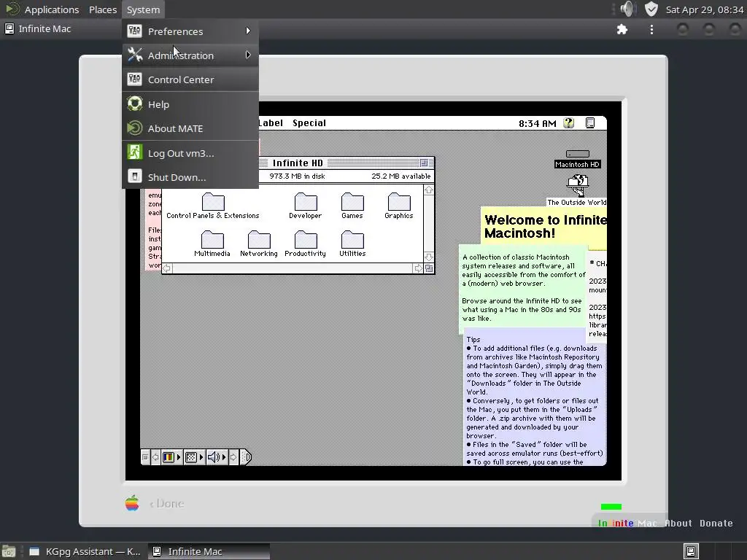Click the control strip close box
This screenshot has height=560, width=747.
tap(145, 458)
